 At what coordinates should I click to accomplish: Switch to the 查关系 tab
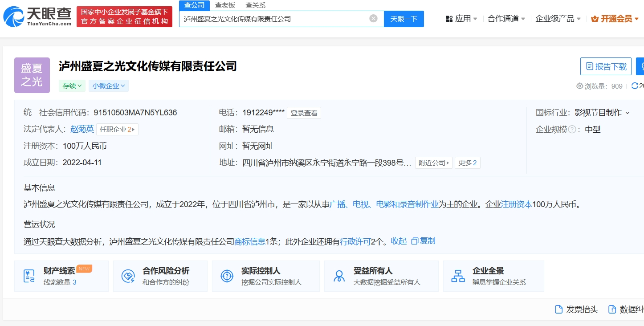(x=256, y=5)
